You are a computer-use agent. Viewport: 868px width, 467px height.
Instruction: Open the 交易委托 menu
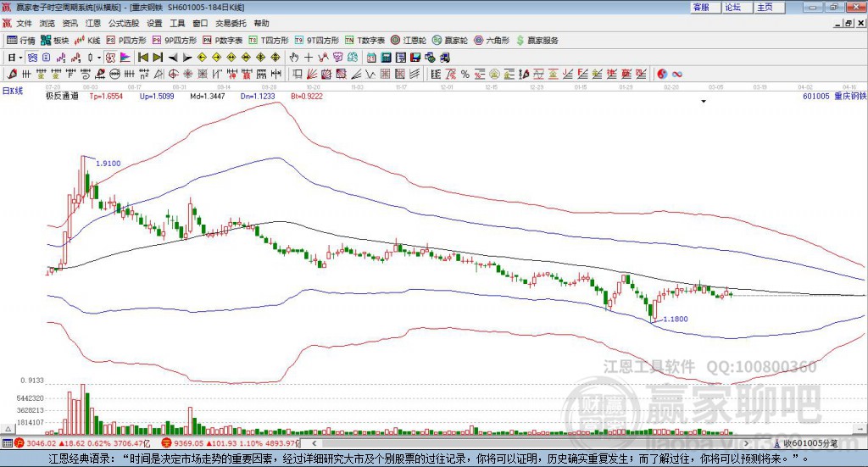pyautogui.click(x=231, y=23)
